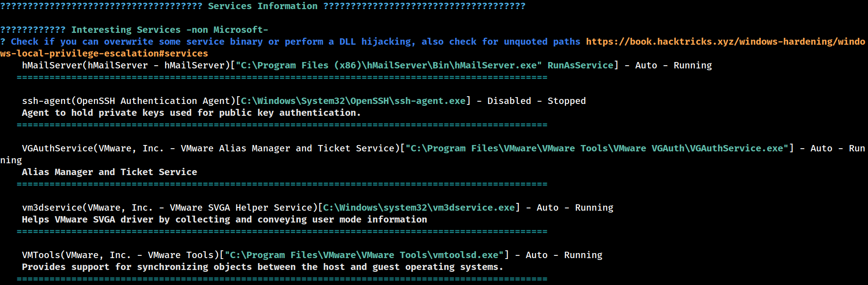868x285 pixels.
Task: Click the 'VMTools(VMware, Inc.' service name
Action: pyautogui.click(x=77, y=255)
